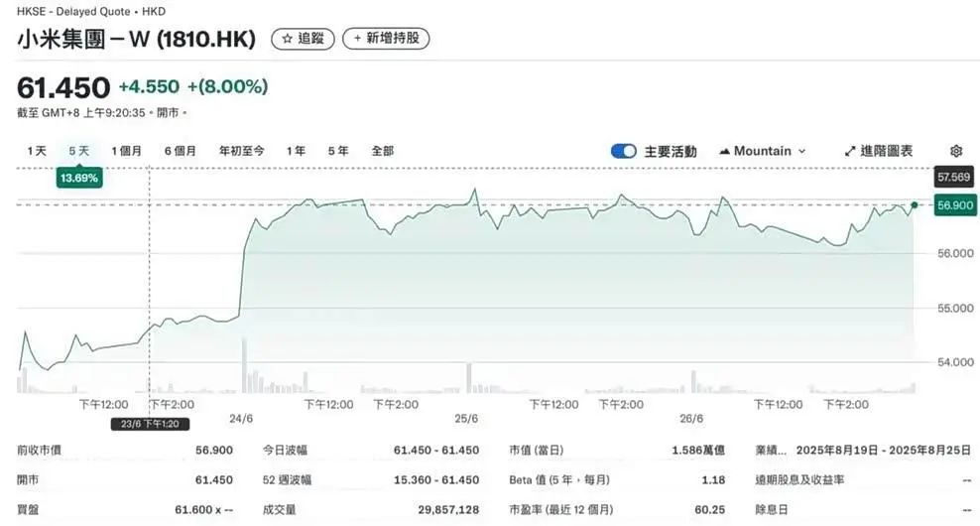Click the 23/6 下午1:20 crosshair time label
The image size is (980, 526).
coord(150,424)
